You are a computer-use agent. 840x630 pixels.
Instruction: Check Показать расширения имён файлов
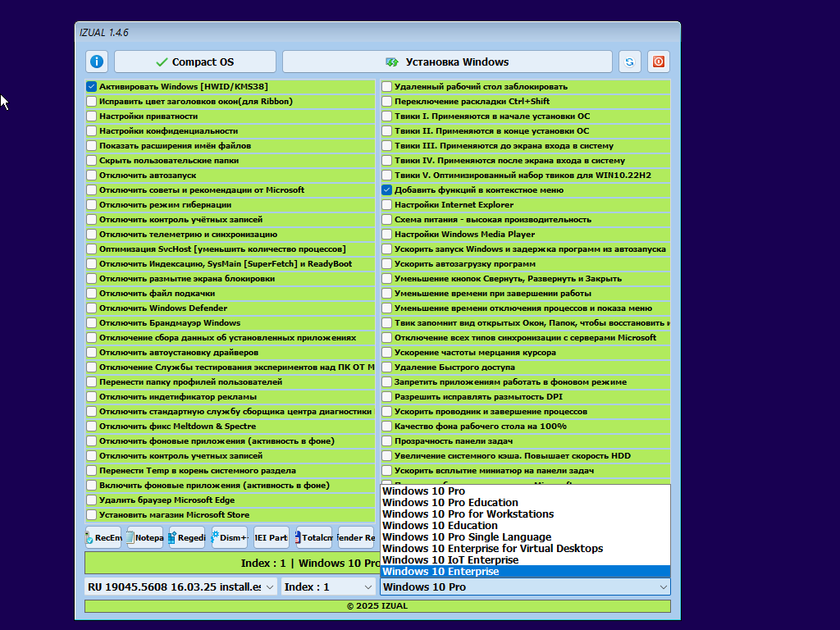[x=92, y=146]
